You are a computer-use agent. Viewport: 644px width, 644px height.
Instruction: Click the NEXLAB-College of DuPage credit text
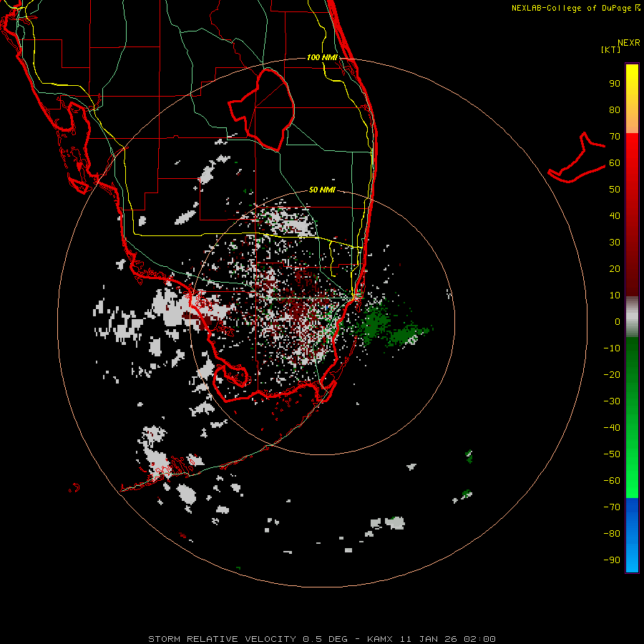(576, 8)
